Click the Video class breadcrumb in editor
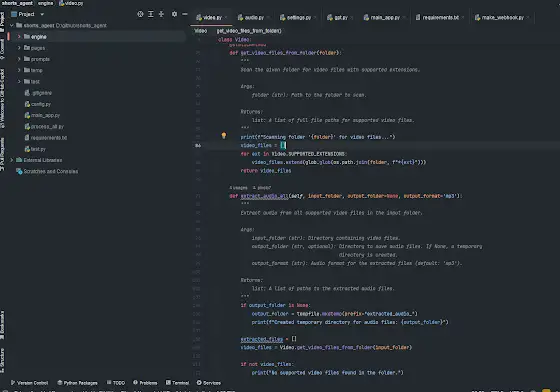 coord(200,31)
